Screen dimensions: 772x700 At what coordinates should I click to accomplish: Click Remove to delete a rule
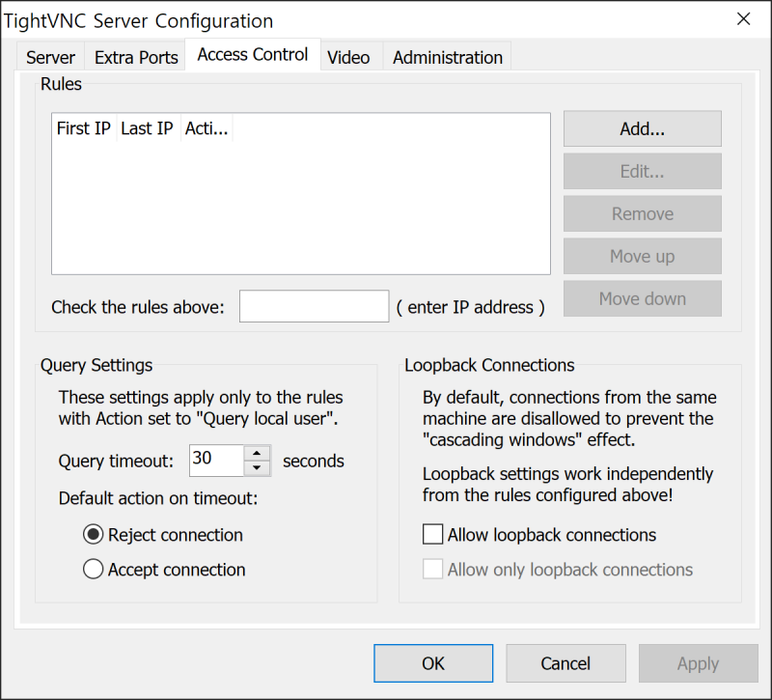click(642, 213)
